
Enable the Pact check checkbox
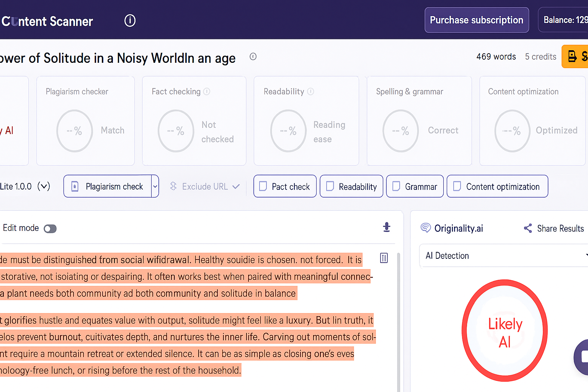tap(263, 186)
